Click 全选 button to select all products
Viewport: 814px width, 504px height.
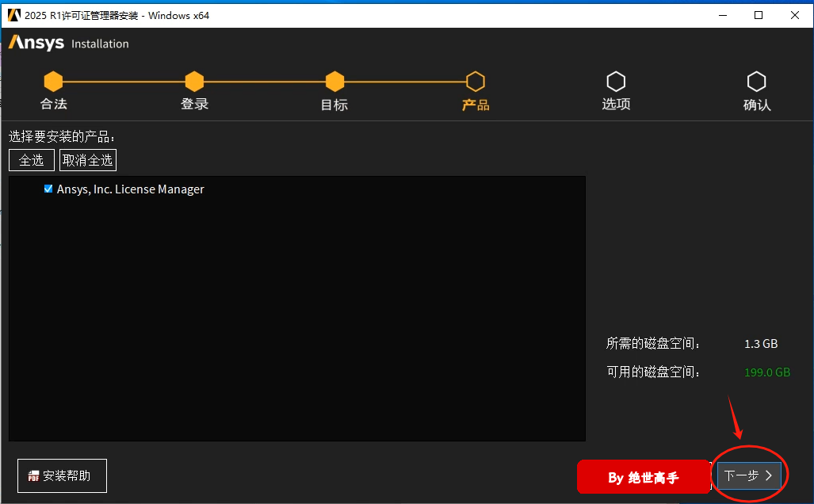coord(32,160)
